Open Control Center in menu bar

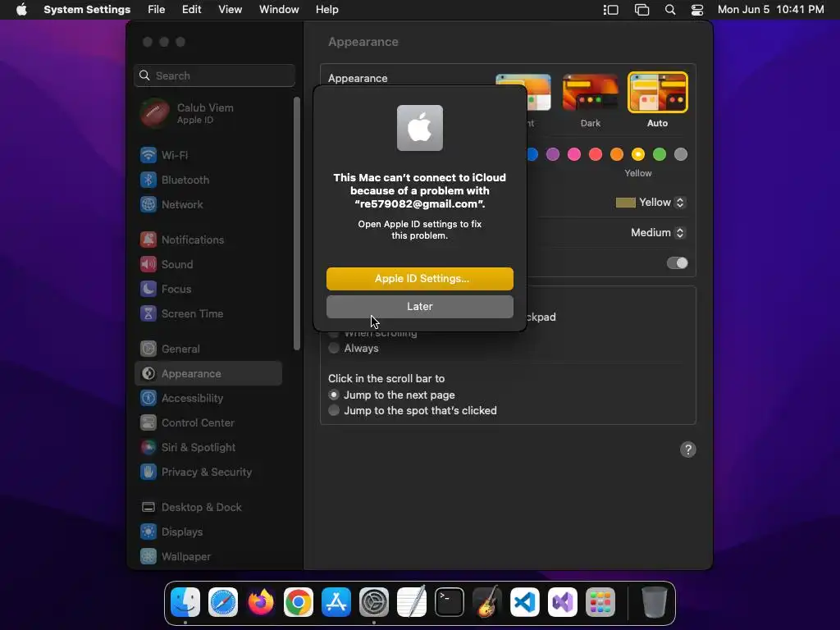[x=697, y=10]
